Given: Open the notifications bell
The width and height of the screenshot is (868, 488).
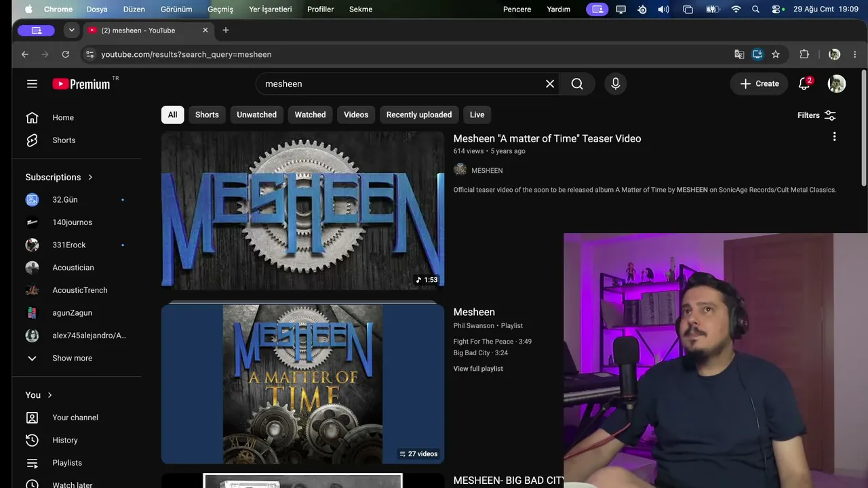Looking at the screenshot, I should [804, 83].
